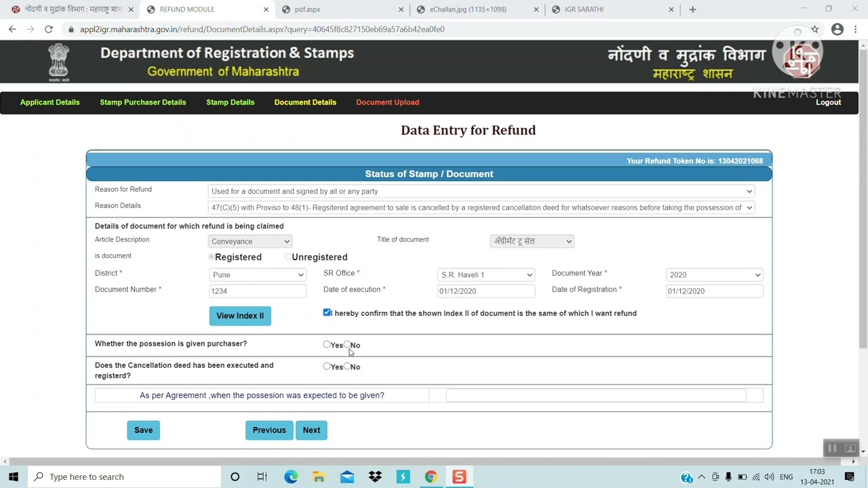Close the REFUND MODULE tab
Screen dimensions: 868x488
click(266, 9)
